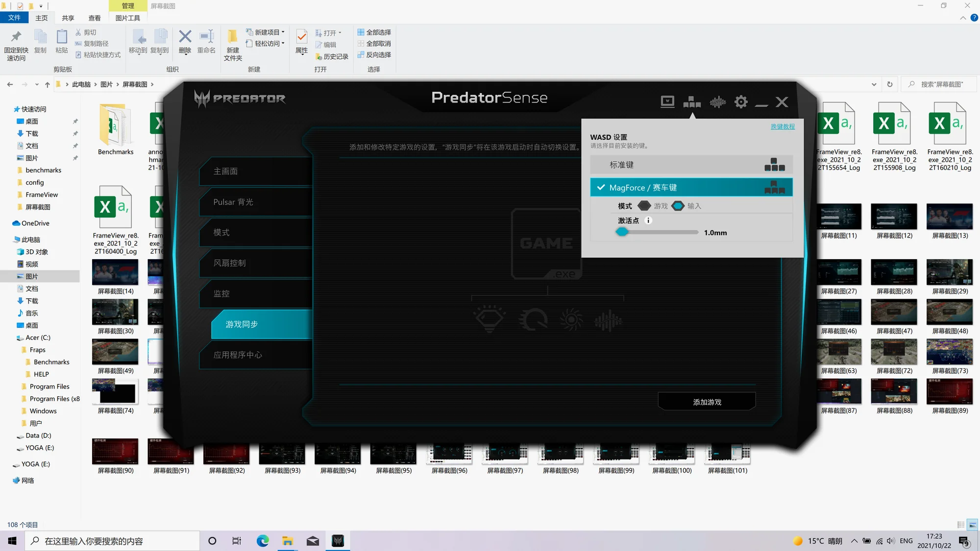The height and width of the screenshot is (551, 980).
Task: Click the 全部取消 command
Action: pos(374,44)
